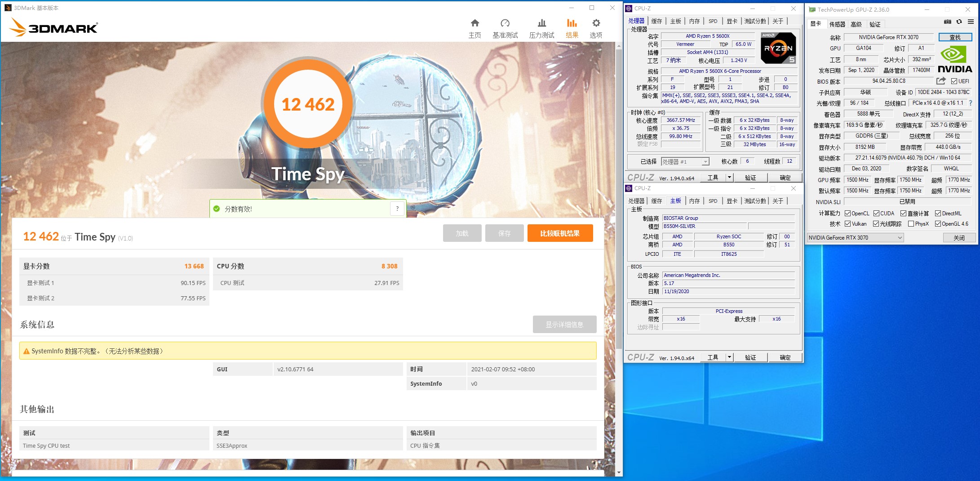Switch to 验证 tab in GPU-Z

(x=875, y=24)
